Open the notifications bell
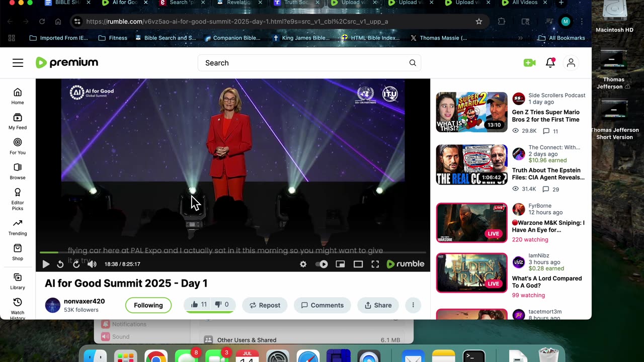This screenshot has width=644, height=362. 550,63
